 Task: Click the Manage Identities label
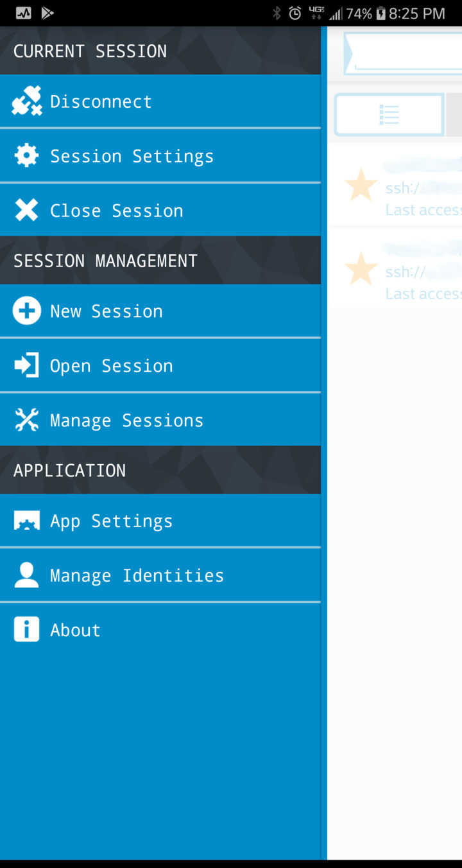click(137, 575)
